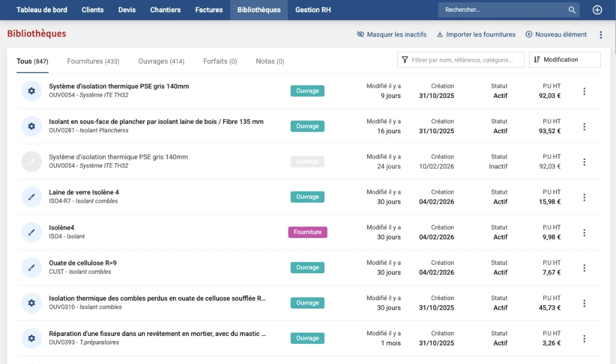
Task: Click gear icon for Isolant en sous-face row
Action: point(32,127)
